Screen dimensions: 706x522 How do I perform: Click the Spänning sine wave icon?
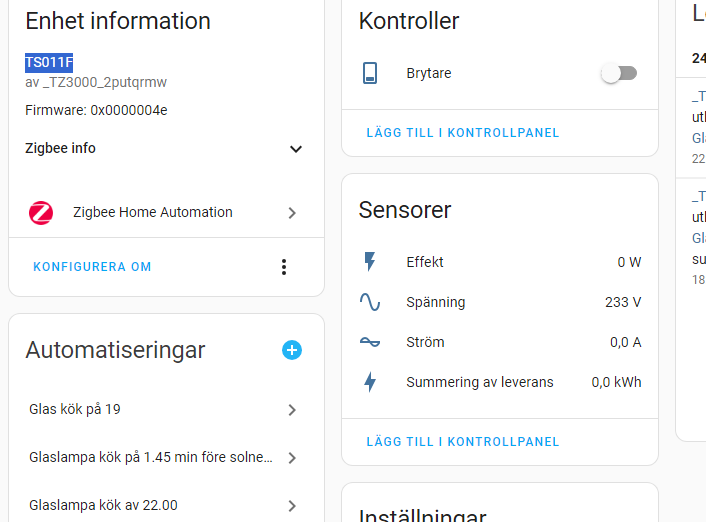click(x=370, y=302)
